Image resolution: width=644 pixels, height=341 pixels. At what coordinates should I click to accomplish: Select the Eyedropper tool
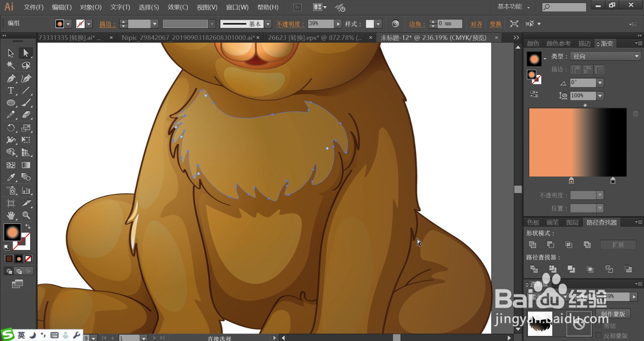[x=11, y=177]
